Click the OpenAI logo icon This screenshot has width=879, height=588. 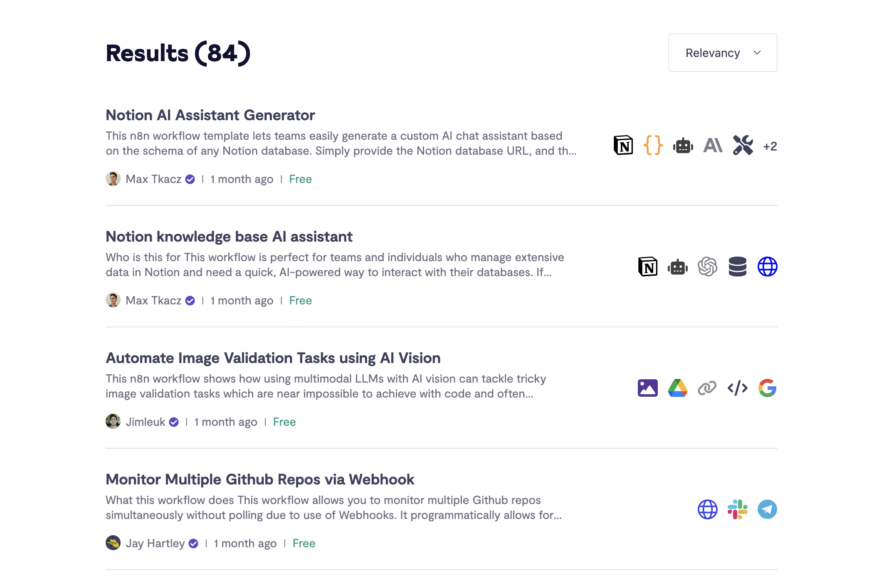point(707,267)
